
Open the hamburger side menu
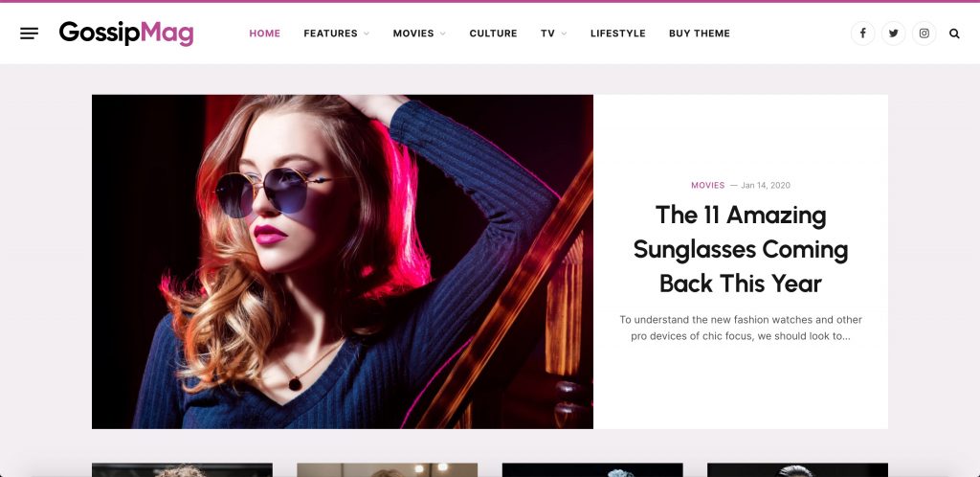[29, 34]
